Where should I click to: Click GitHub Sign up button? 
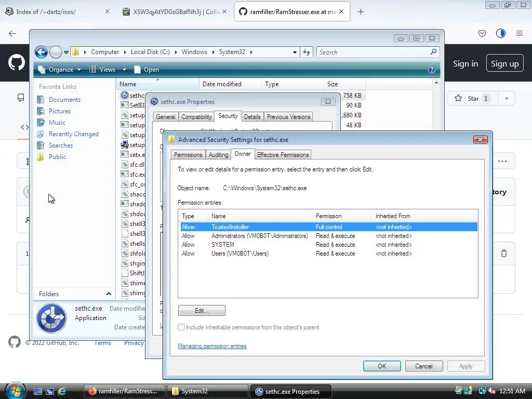coord(505,63)
